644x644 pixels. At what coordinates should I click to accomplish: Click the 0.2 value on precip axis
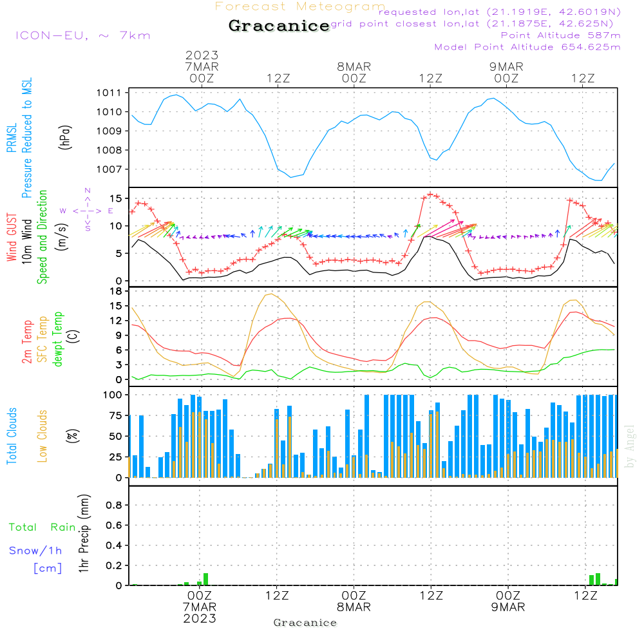coord(114,566)
